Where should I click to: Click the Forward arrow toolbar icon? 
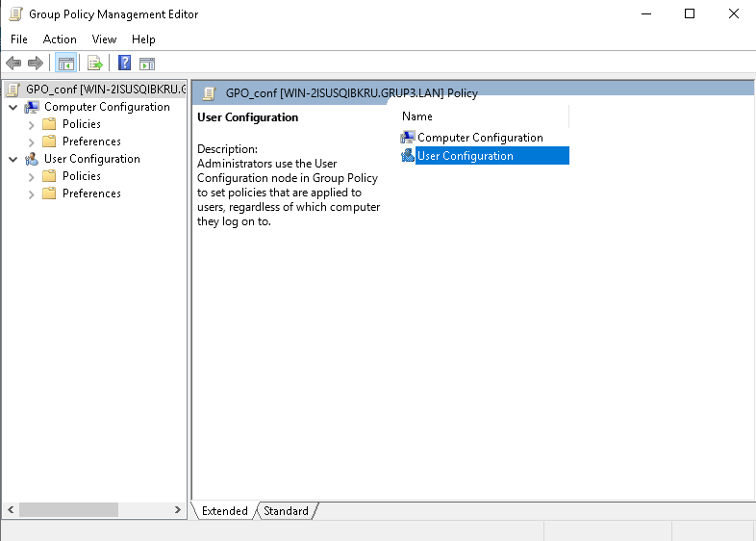pyautogui.click(x=36, y=64)
